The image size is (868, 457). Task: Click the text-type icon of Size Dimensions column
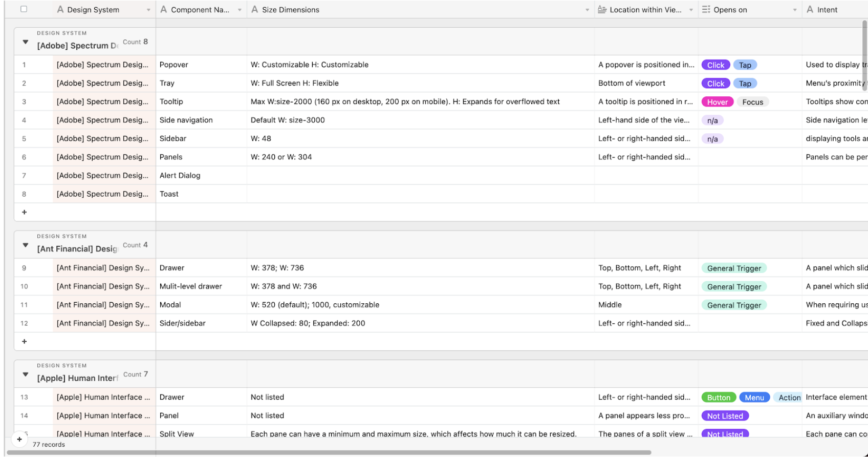255,10
